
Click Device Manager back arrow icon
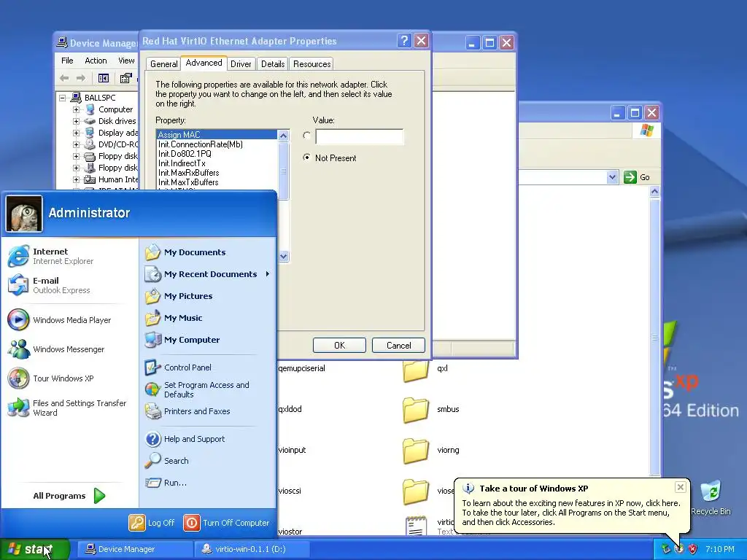(x=64, y=78)
